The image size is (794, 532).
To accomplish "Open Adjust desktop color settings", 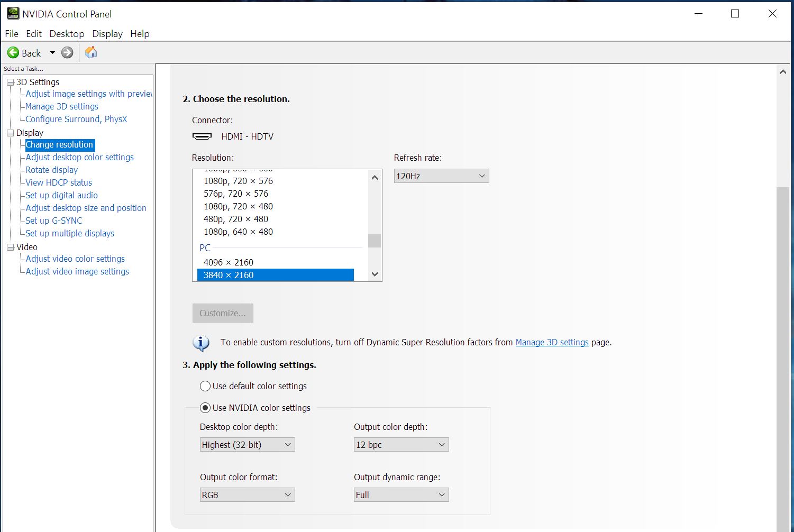I will [x=79, y=157].
